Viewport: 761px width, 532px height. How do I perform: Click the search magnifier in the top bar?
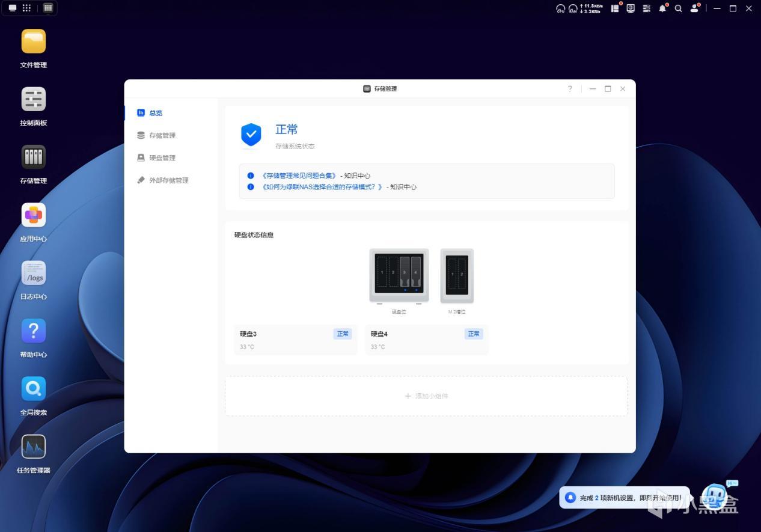[679, 8]
